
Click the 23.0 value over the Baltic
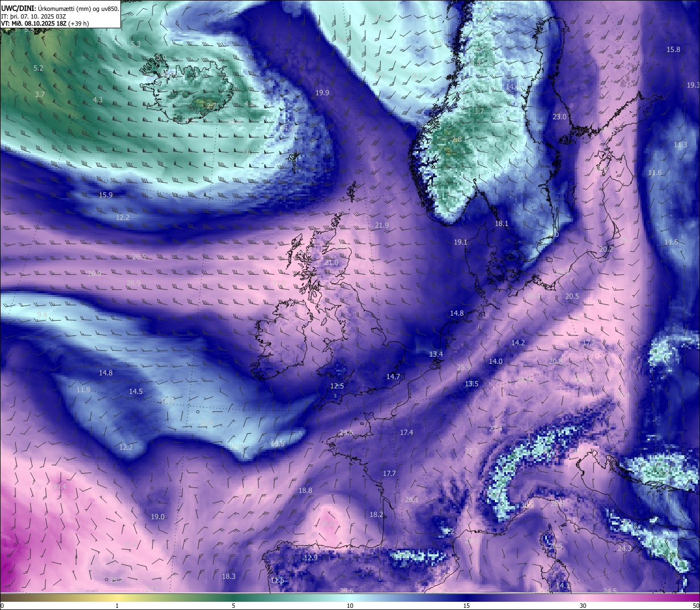tap(559, 117)
